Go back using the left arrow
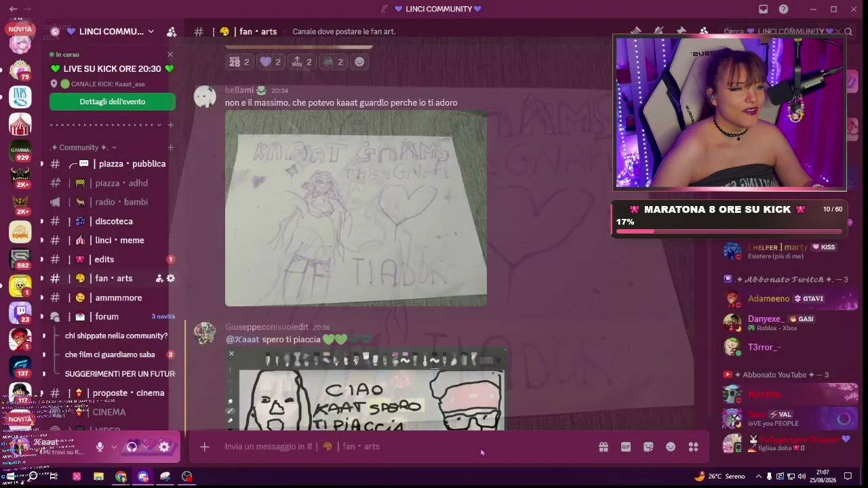868x488 pixels. click(x=14, y=9)
